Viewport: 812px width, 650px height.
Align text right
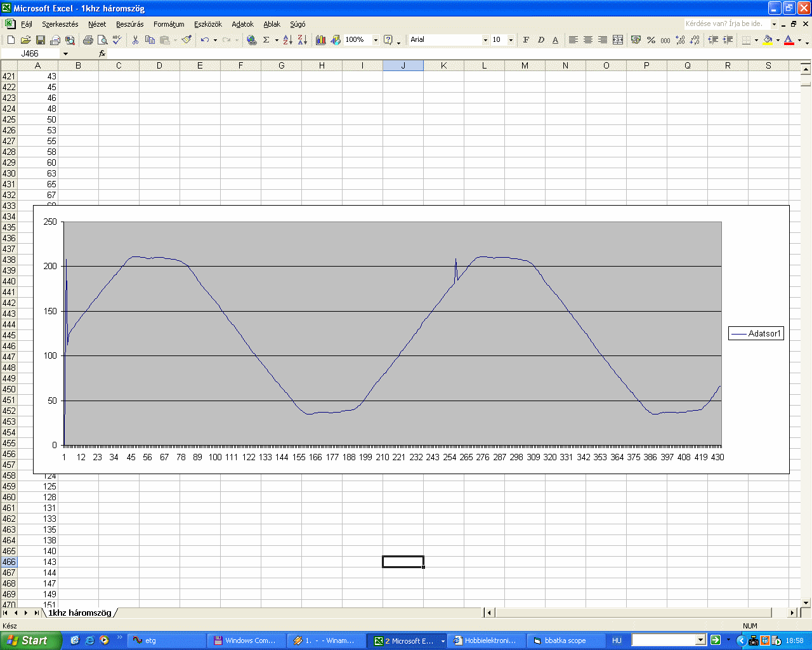point(603,40)
